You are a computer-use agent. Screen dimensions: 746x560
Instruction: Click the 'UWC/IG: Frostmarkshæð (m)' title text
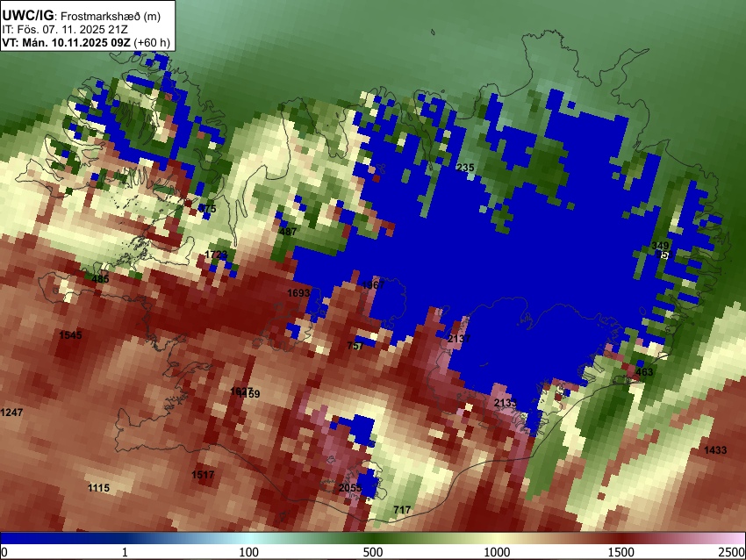[82, 16]
